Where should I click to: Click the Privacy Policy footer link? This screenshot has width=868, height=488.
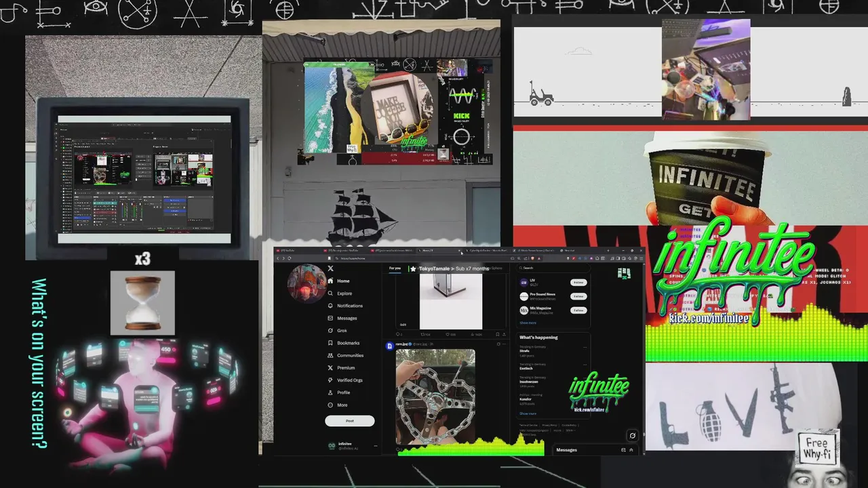coord(549,425)
